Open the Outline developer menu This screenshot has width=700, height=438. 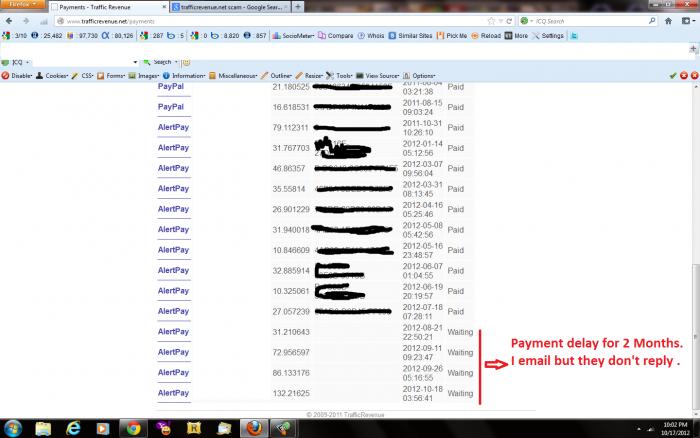click(x=276, y=76)
